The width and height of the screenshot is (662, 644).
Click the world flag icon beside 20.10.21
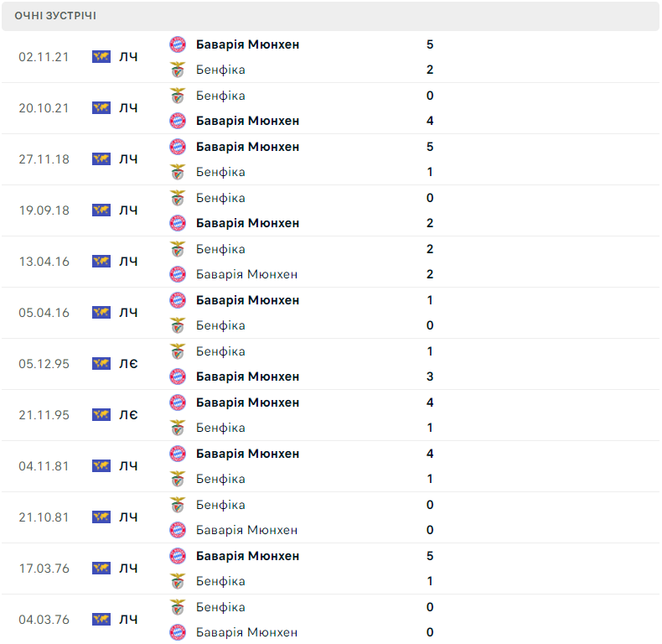tap(101, 108)
